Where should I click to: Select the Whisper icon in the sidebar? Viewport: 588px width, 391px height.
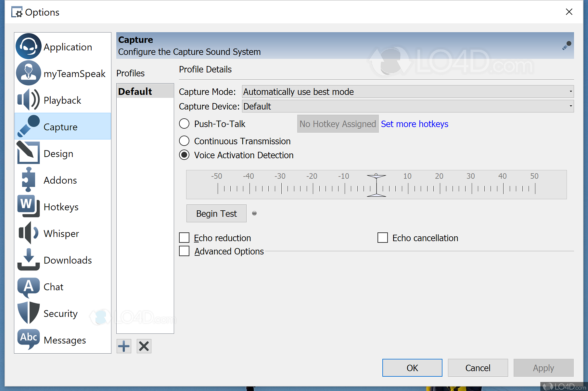(28, 233)
